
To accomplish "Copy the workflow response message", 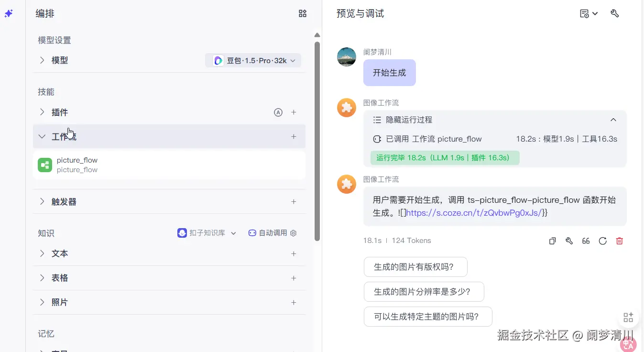I will tap(552, 241).
